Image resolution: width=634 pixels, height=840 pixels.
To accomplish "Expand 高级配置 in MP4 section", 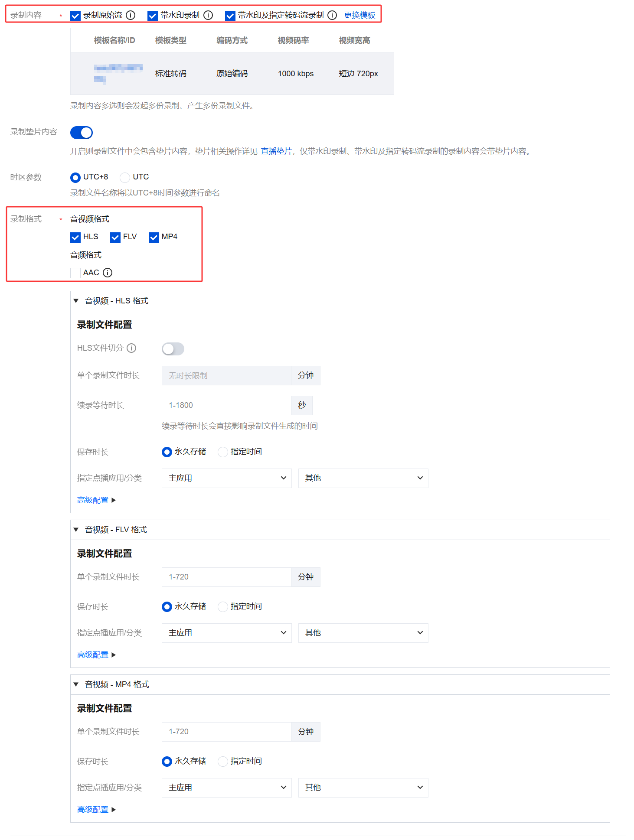I will pyautogui.click(x=96, y=810).
